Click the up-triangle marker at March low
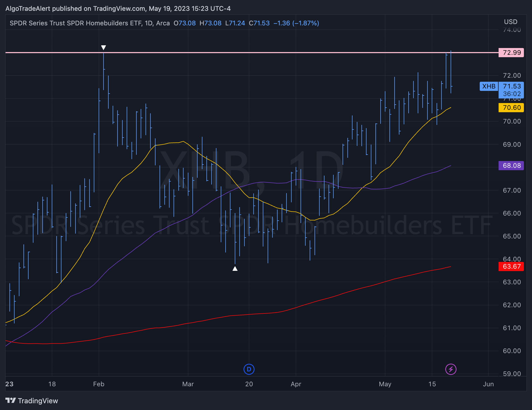Image resolution: width=532 pixels, height=410 pixels. click(x=235, y=268)
